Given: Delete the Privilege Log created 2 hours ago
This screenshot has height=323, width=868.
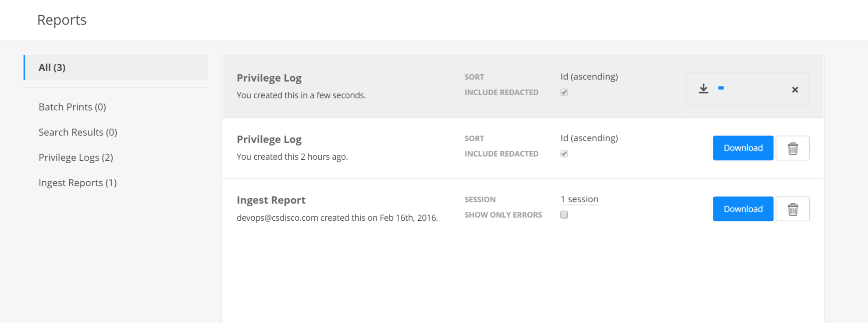Looking at the screenshot, I should (793, 148).
